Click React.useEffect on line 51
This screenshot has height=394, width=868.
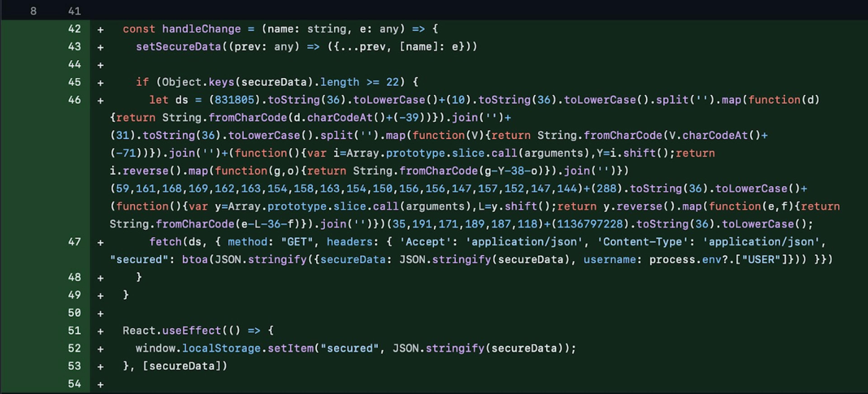coord(172,331)
